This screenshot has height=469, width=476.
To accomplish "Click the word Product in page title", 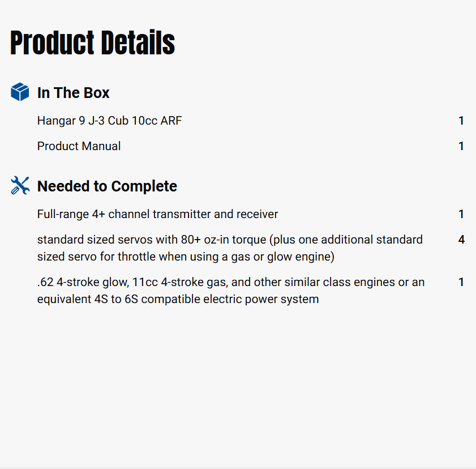I will tap(52, 43).
